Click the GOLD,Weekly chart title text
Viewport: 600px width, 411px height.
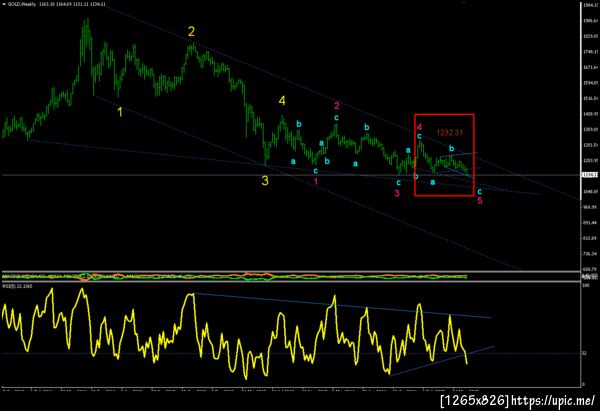coord(22,4)
